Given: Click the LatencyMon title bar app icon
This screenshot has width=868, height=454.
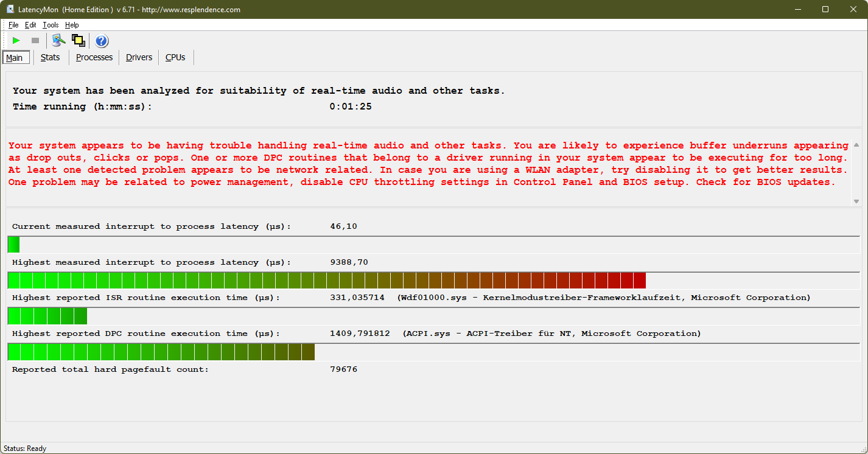Looking at the screenshot, I should (10, 9).
